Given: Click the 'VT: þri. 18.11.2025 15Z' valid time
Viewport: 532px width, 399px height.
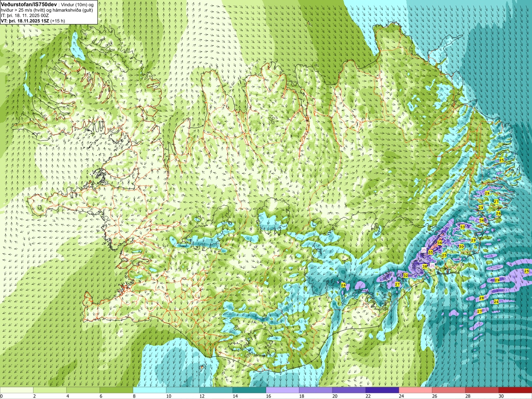Looking at the screenshot, I should [x=25, y=20].
